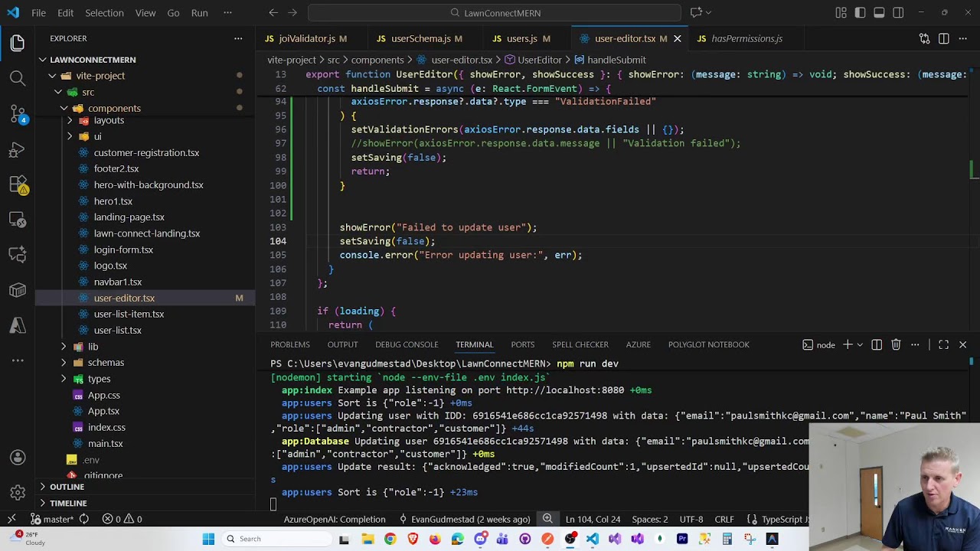Toggle bottom Panel visibility in title bar
Image resolution: width=980 pixels, height=551 pixels.
[879, 13]
